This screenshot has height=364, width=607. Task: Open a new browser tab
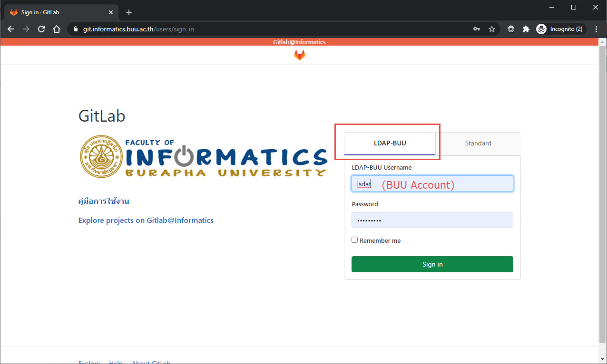click(128, 12)
